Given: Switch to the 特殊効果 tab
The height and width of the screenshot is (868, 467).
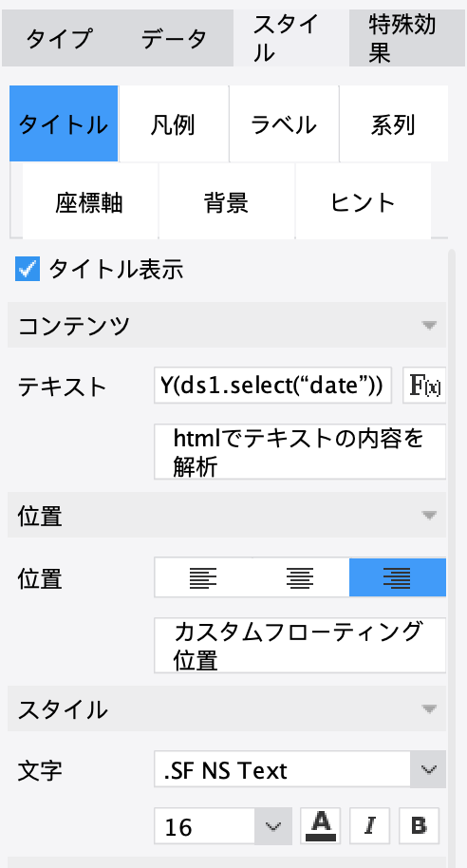Looking at the screenshot, I should [407, 39].
